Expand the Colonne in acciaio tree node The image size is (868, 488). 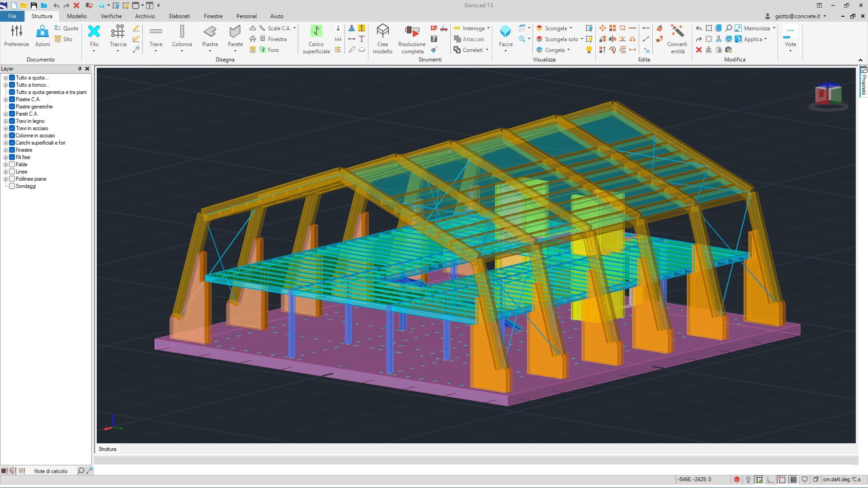coord(5,136)
